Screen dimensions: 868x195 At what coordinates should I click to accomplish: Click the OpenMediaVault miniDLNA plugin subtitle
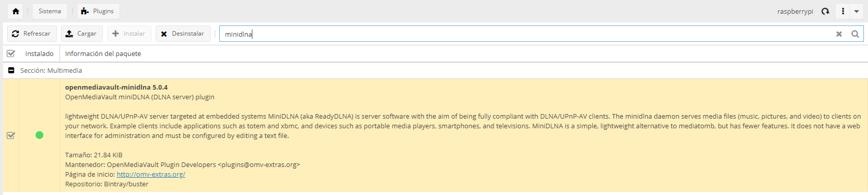tap(140, 97)
